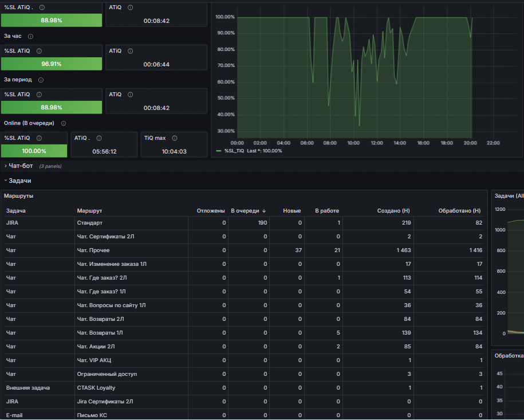Click the 1 416 processed value
The width and height of the screenshot is (524, 420).
tap(475, 250)
